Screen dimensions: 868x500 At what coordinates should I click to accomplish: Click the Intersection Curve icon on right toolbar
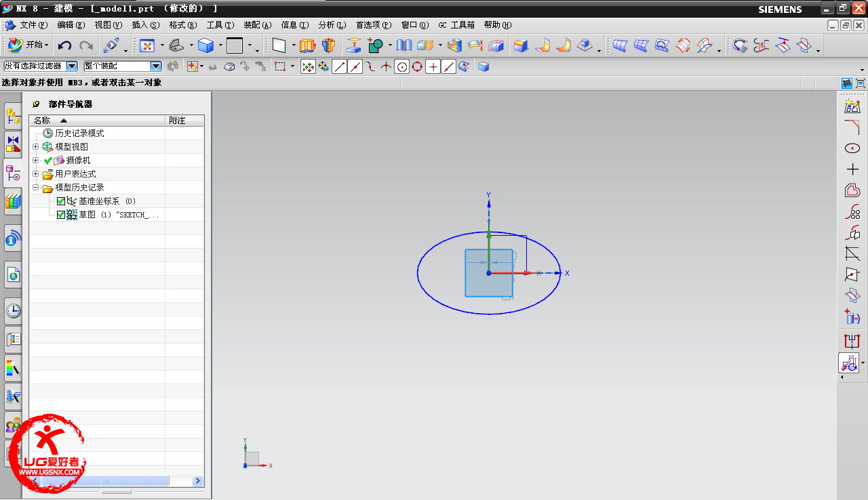tap(852, 297)
